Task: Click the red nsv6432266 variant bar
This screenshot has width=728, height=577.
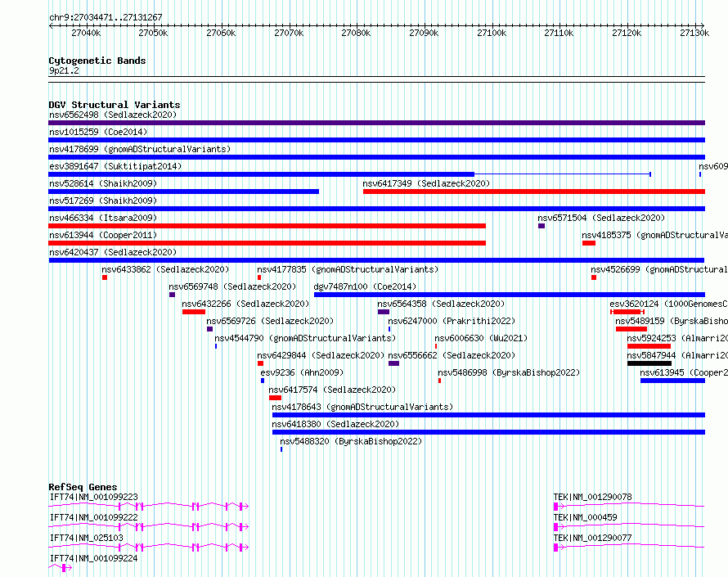Action: tap(194, 312)
